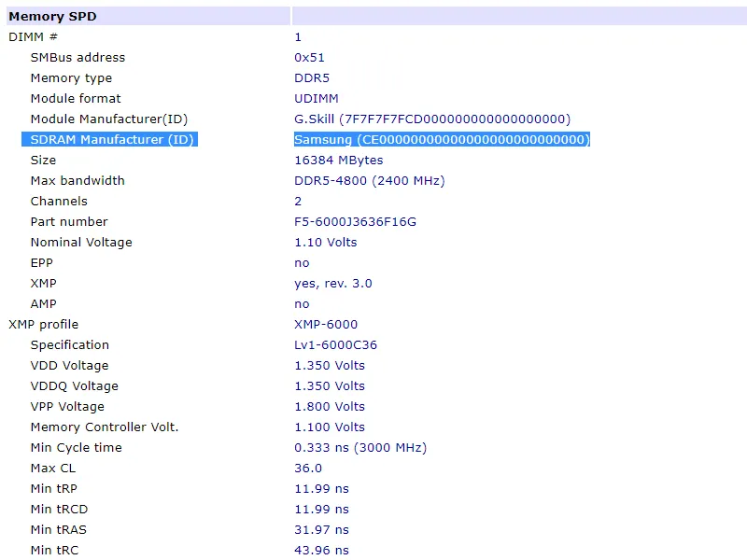This screenshot has height=560, width=747.
Task: Click the XMP value 'yes, rev. 3.0'
Action: (333, 283)
